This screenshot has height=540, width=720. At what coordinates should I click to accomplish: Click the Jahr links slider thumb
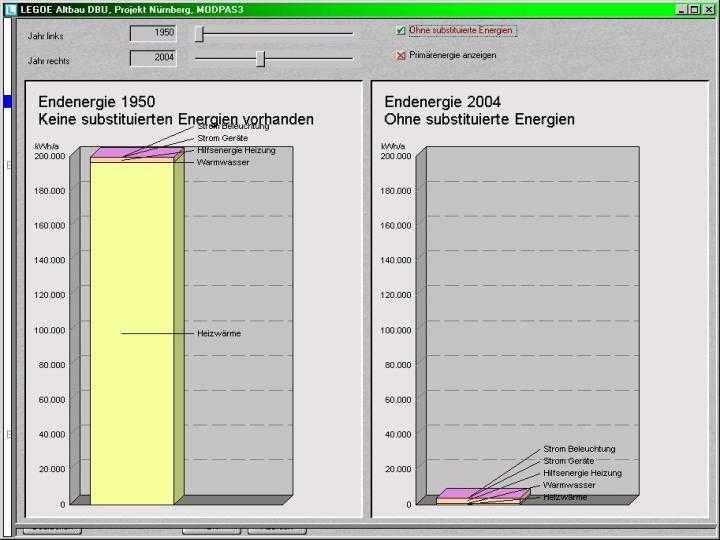click(x=199, y=34)
